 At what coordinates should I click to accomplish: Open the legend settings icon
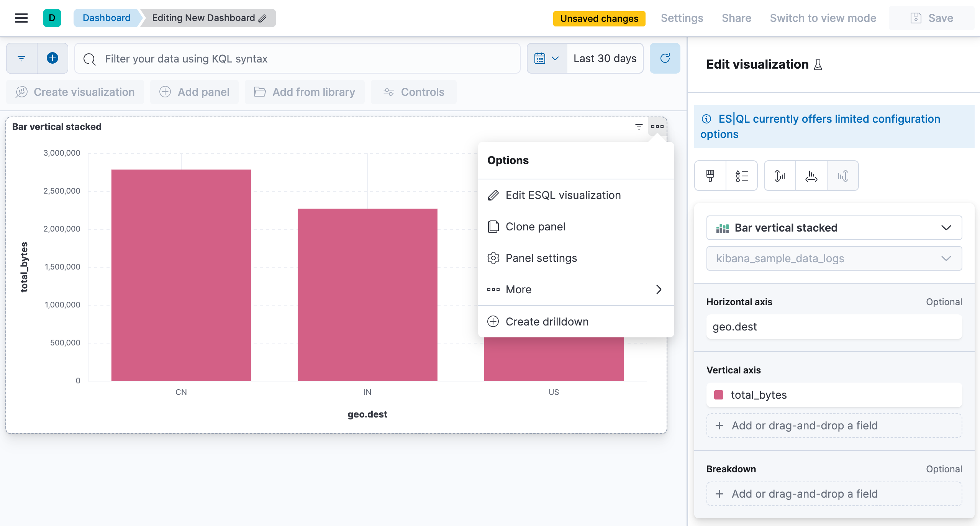pos(741,176)
